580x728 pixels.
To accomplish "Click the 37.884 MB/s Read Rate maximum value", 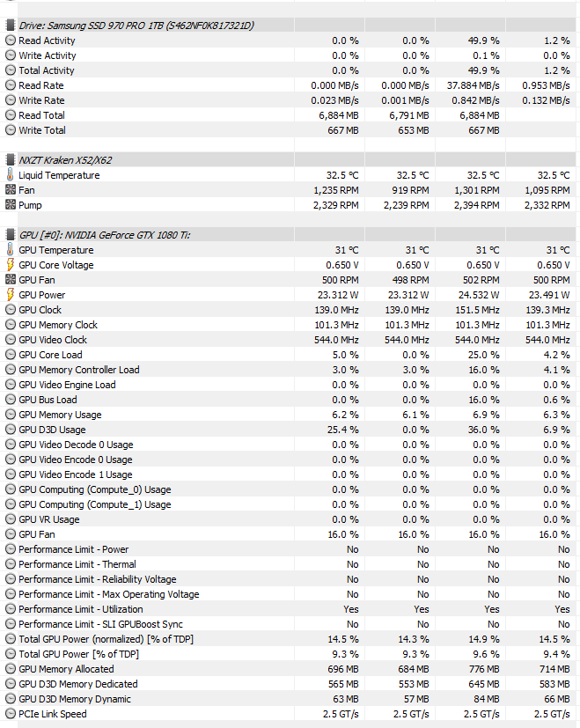I will tap(474, 85).
